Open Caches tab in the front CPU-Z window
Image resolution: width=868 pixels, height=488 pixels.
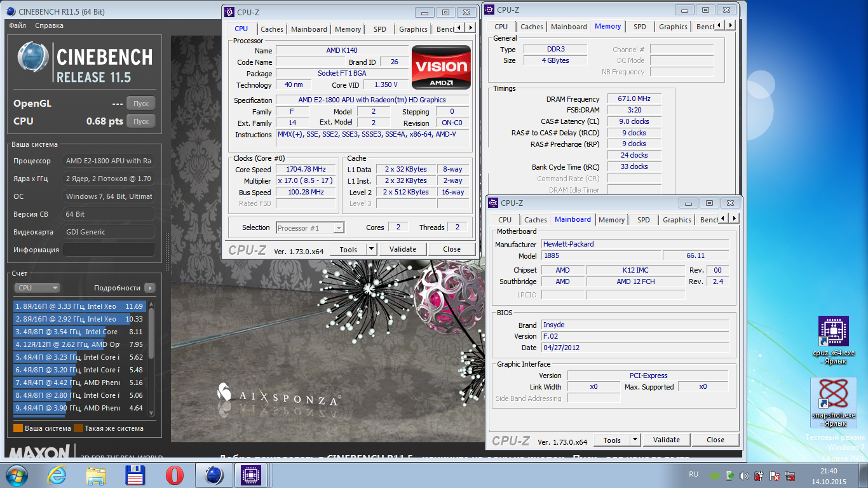(x=272, y=29)
